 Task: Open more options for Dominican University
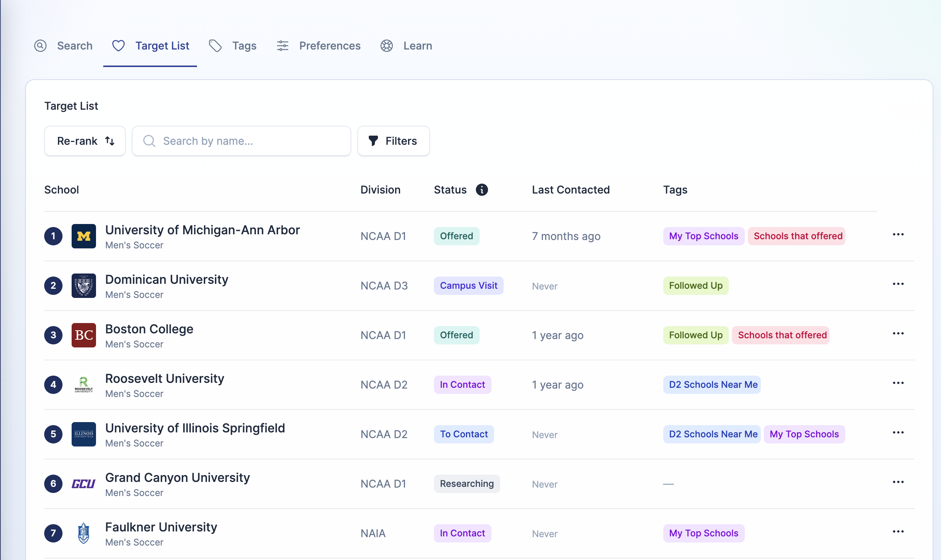click(898, 284)
